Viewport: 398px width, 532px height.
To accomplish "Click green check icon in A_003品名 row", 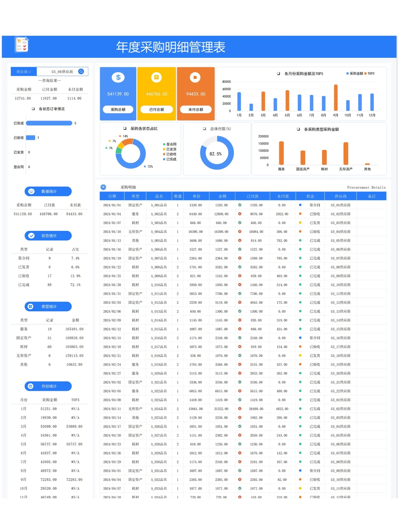I will pyautogui.click(x=240, y=223).
